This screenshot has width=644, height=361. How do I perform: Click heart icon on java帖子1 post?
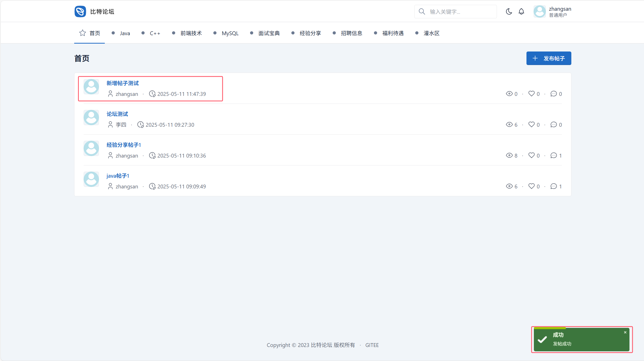pos(531,186)
